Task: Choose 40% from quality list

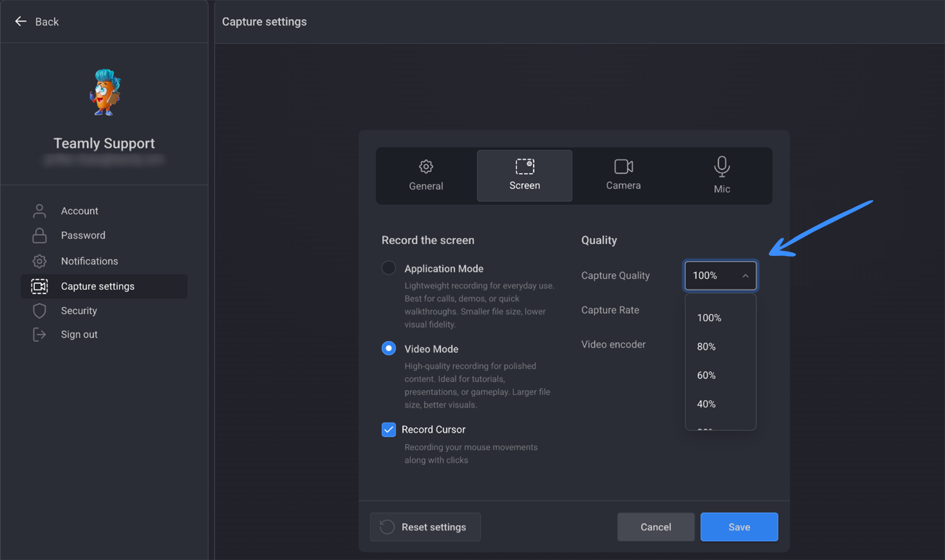Action: 720,404
